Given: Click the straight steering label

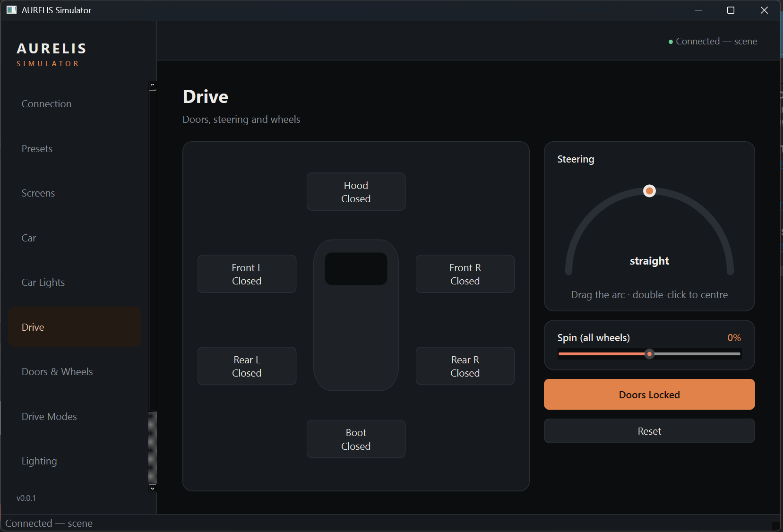Looking at the screenshot, I should pos(649,261).
